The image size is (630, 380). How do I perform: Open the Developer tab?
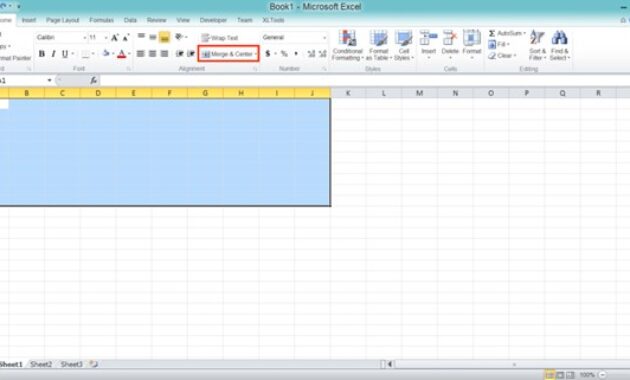213,20
